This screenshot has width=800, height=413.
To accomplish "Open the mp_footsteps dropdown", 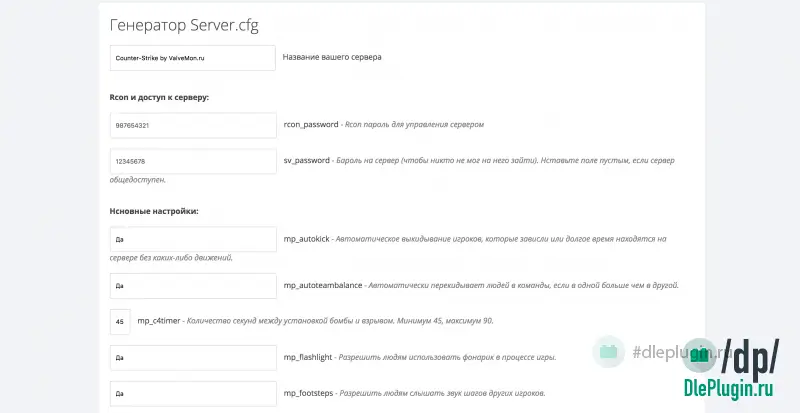I will [x=193, y=394].
